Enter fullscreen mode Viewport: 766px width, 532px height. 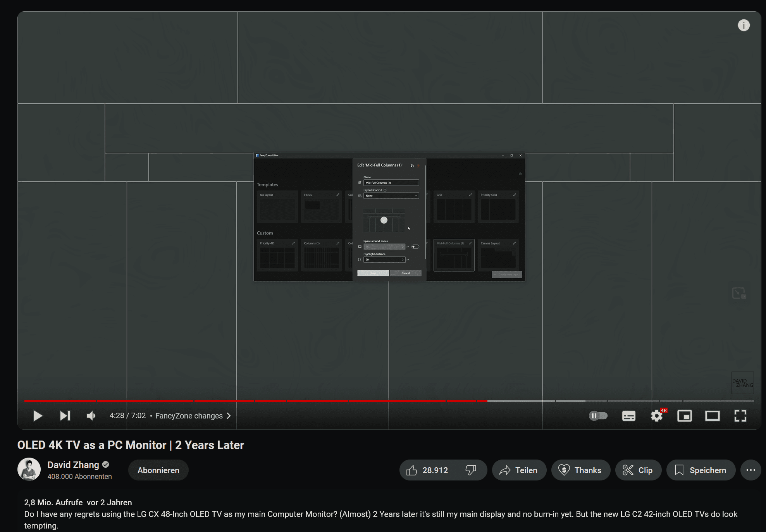click(740, 416)
